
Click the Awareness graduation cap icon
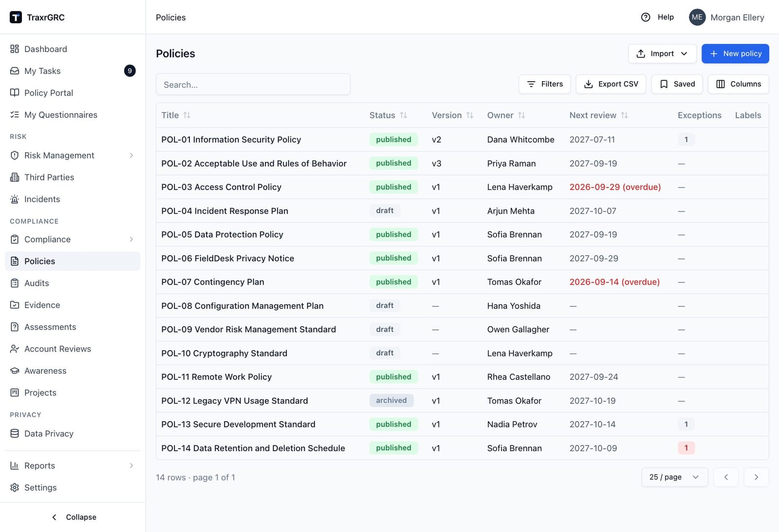click(x=15, y=370)
